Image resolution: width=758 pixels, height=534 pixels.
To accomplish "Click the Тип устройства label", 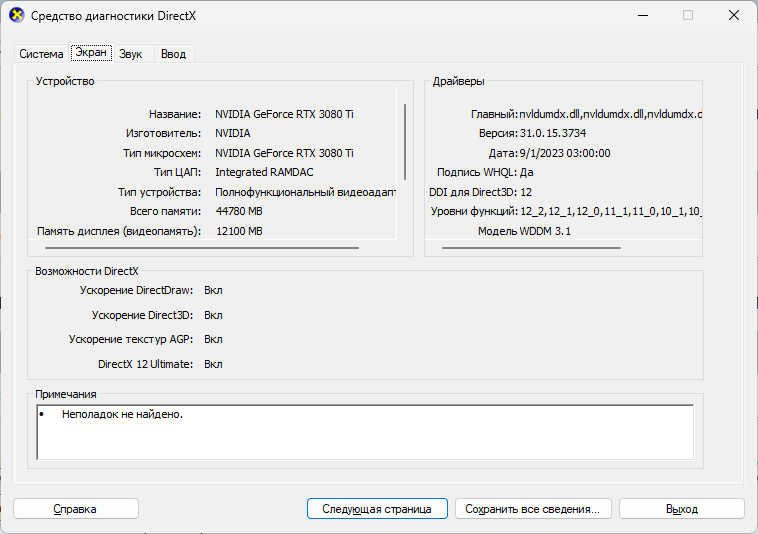I will pos(160,192).
